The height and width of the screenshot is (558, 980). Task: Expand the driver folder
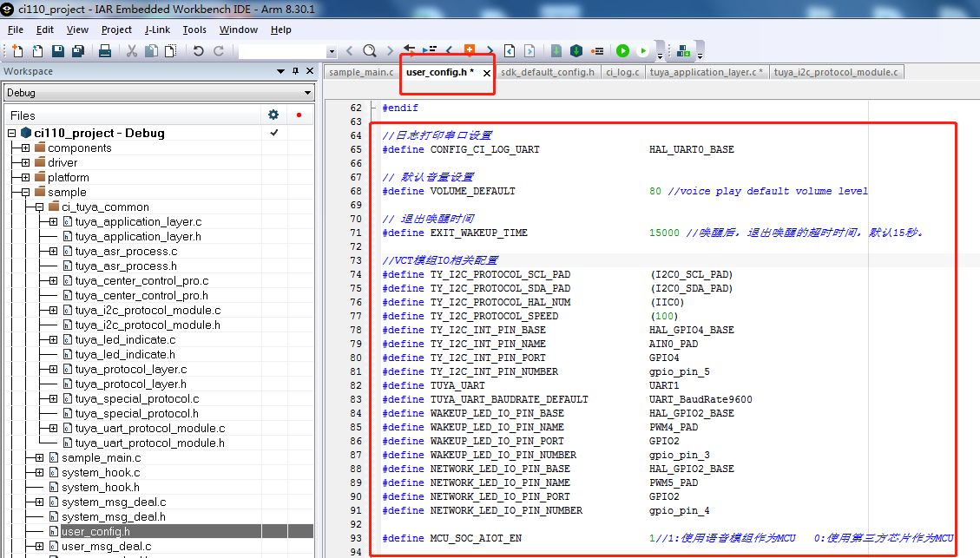25,162
